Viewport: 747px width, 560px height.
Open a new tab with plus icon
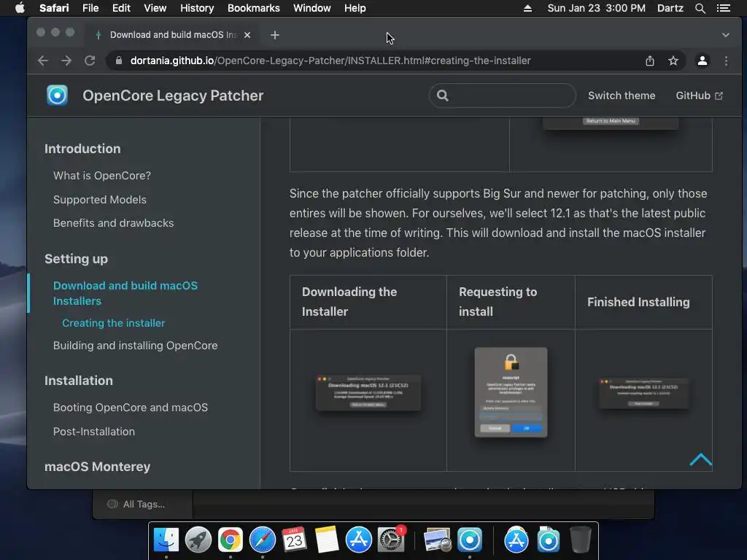[275, 35]
